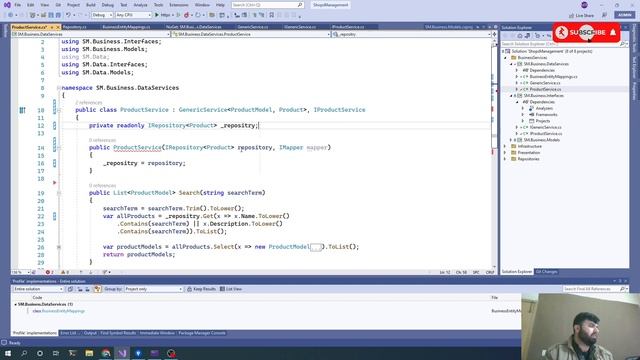640x360 pixels.
Task: Switch to the GenericService.cs tab
Action: 253,27
